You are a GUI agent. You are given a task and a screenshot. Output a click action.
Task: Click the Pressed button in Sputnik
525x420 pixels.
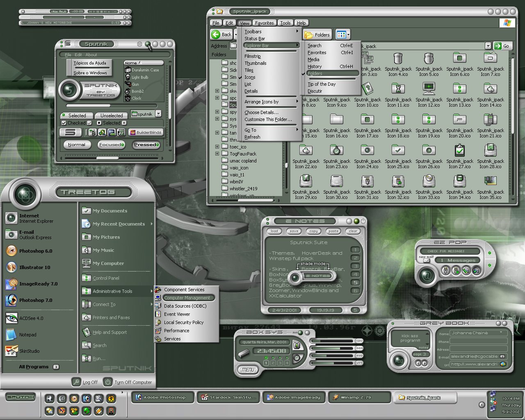point(146,144)
